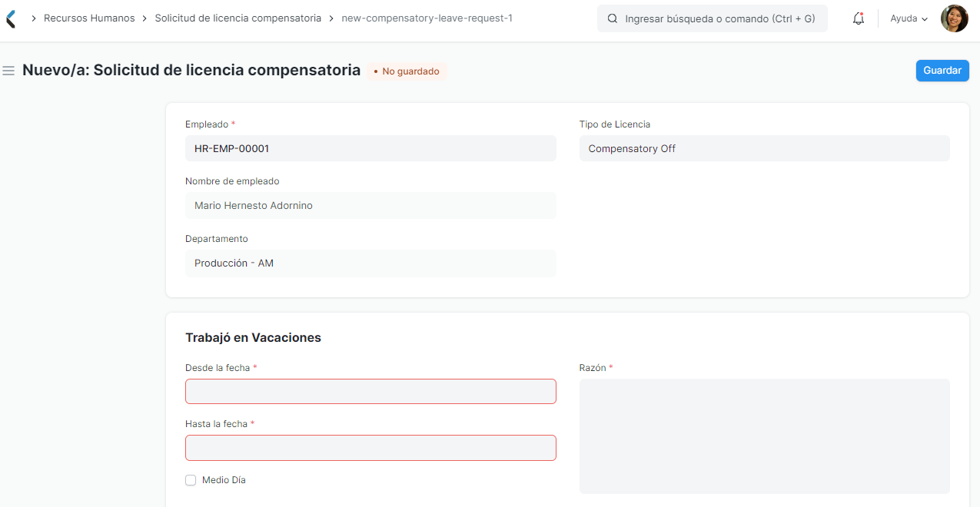Screen dimensions: 980x507
Task: Select the Solicitud de licencia compensatoria breadcrumb
Action: [238, 18]
